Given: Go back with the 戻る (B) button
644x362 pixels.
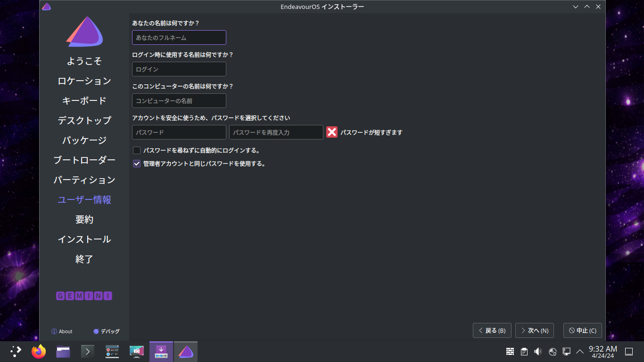Looking at the screenshot, I should coord(492,330).
